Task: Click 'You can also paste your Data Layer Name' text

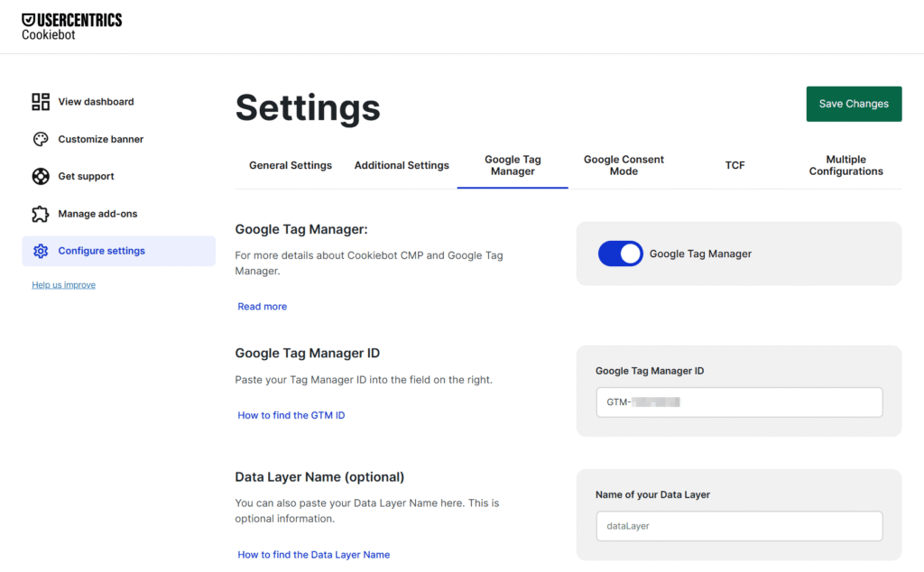Action: pos(367,511)
